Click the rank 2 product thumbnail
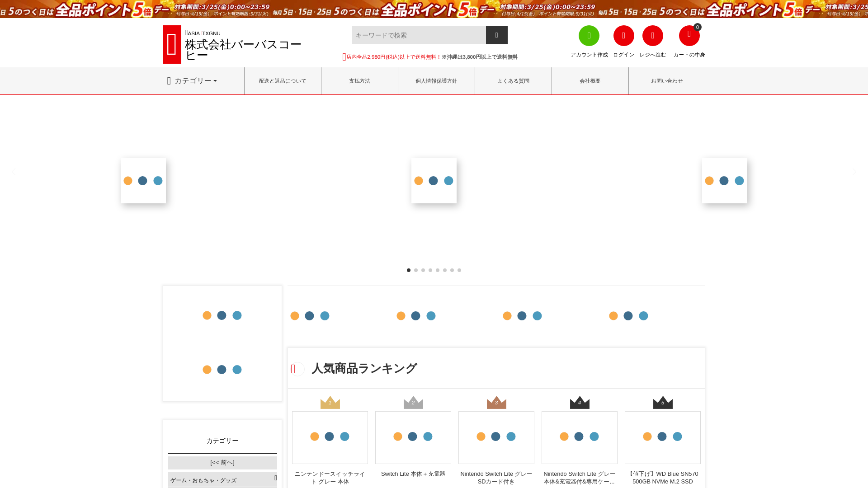Image resolution: width=868 pixels, height=488 pixels. [x=413, y=437]
